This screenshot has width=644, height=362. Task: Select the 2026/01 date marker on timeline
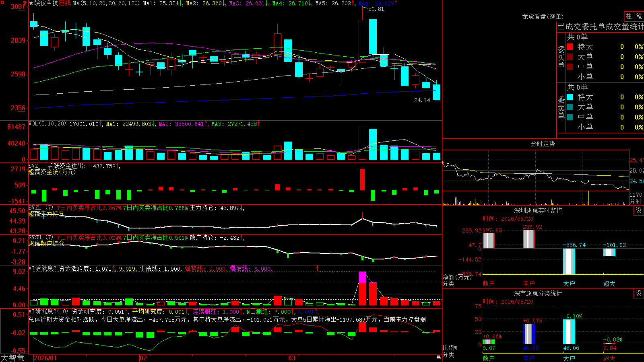[45, 358]
